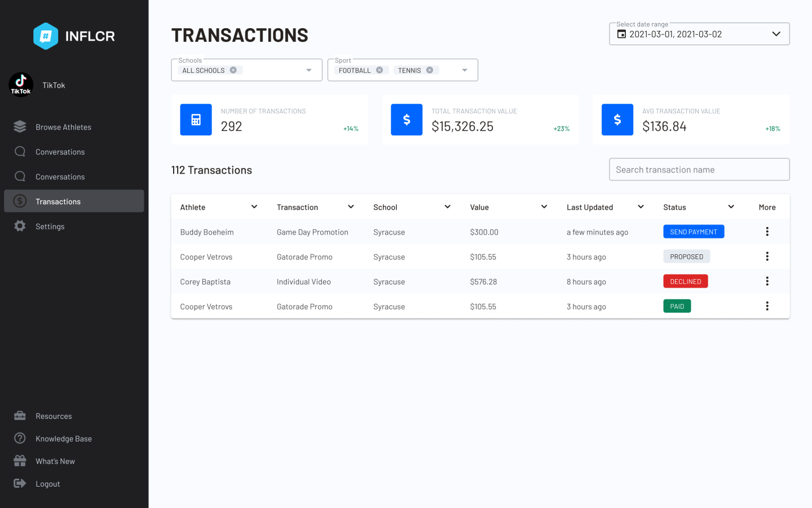Click the Knowledge Base question-mark icon
The image size is (812, 508).
click(x=20, y=439)
